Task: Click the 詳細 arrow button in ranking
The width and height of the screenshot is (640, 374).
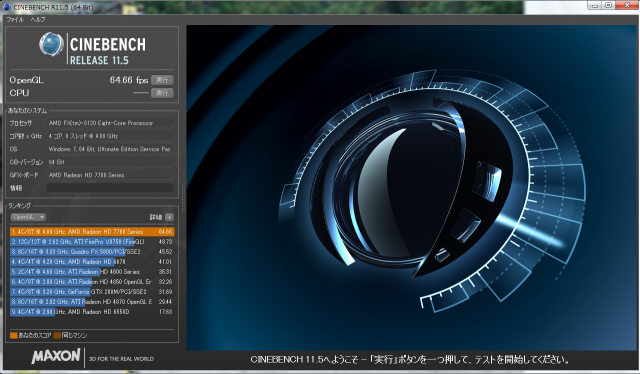Action: [x=169, y=217]
